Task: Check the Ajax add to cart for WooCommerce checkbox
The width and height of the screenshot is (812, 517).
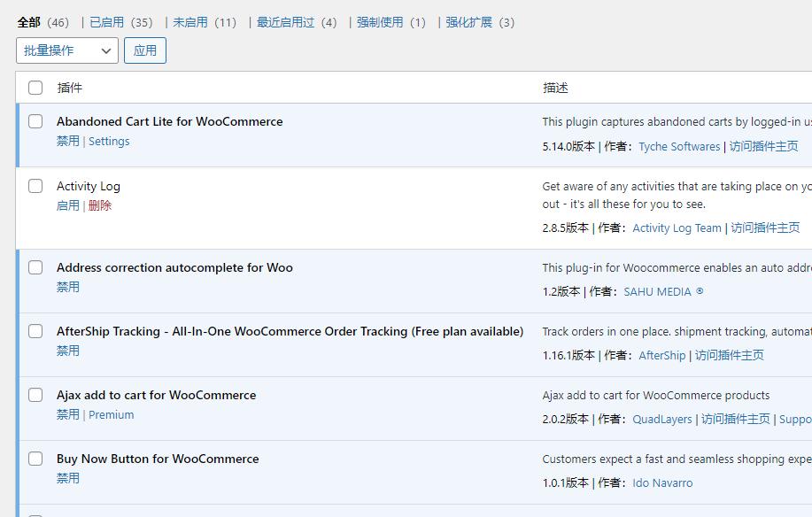Action: click(x=35, y=395)
